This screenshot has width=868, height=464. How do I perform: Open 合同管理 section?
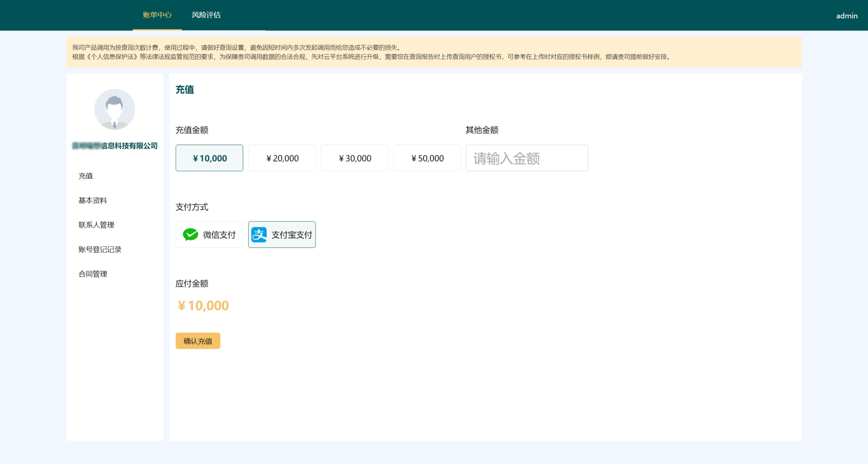click(93, 274)
